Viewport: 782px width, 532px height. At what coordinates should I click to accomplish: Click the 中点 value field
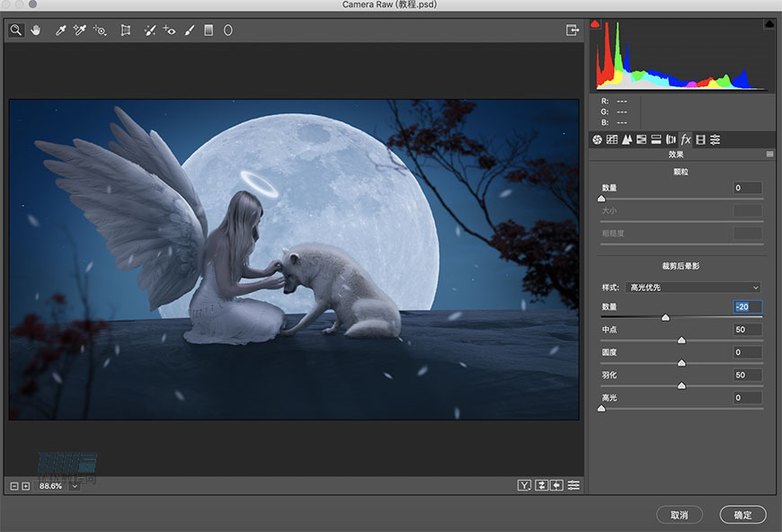(x=747, y=330)
